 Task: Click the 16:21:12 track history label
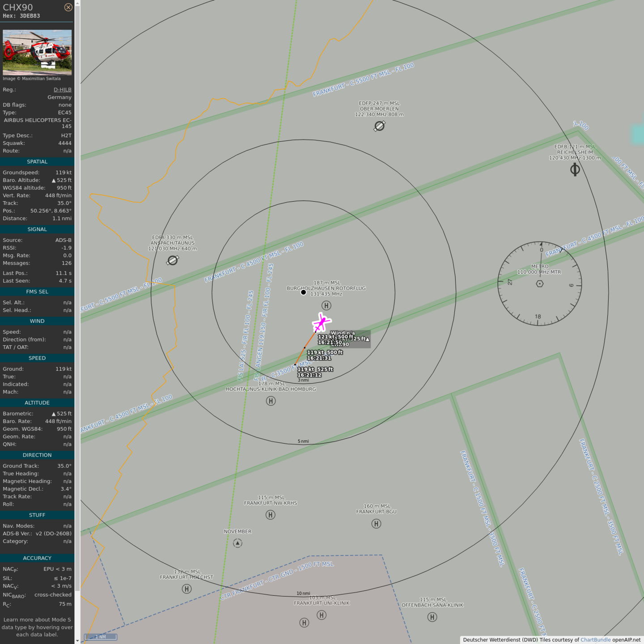click(309, 375)
